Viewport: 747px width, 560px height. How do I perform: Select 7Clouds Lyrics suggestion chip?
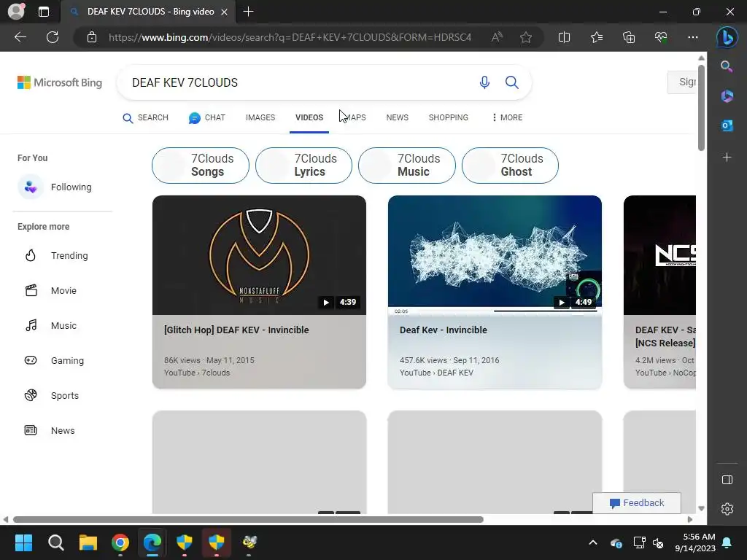click(303, 166)
